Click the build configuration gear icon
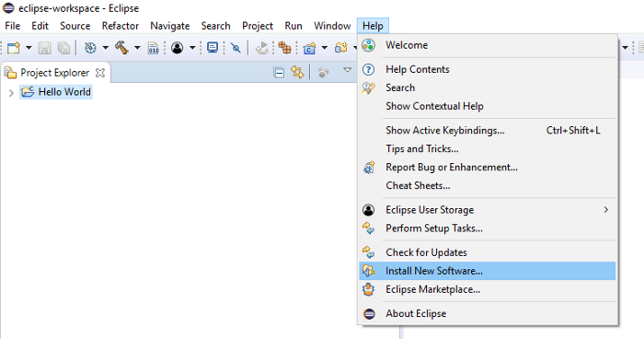Viewport: 644px width, 339px height. [x=90, y=48]
